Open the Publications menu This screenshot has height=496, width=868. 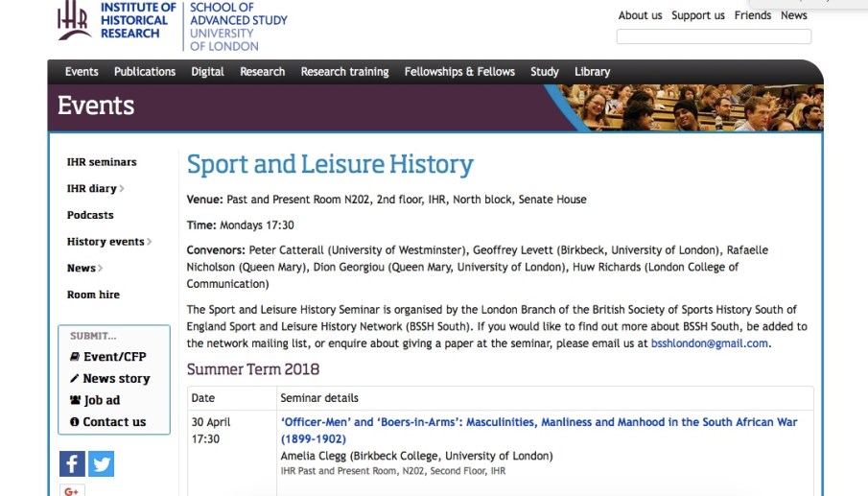145,72
